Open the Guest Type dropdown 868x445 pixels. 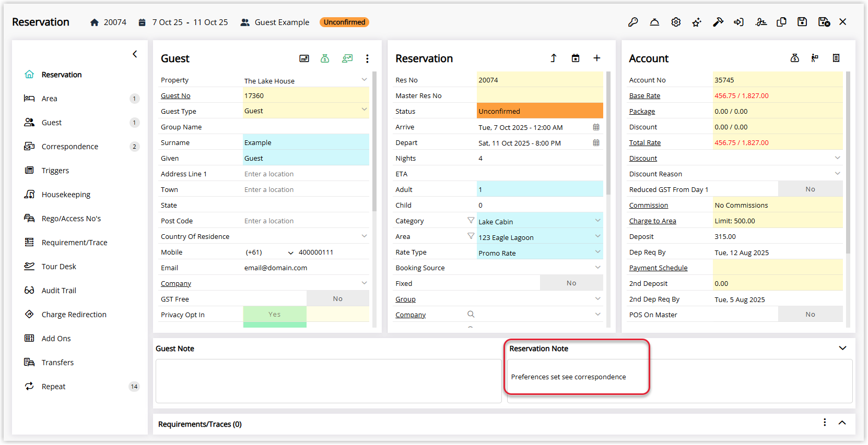(x=364, y=110)
